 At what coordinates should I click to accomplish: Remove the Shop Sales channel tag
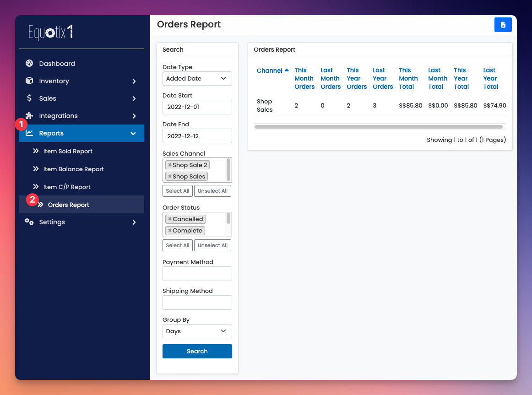pyautogui.click(x=170, y=176)
